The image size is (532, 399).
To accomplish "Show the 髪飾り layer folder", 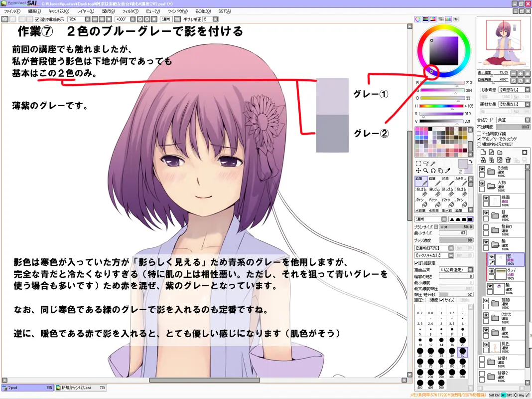I will (x=486, y=227).
